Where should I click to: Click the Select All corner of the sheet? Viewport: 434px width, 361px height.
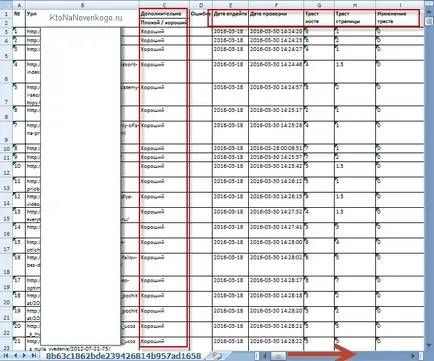coord(6,5)
